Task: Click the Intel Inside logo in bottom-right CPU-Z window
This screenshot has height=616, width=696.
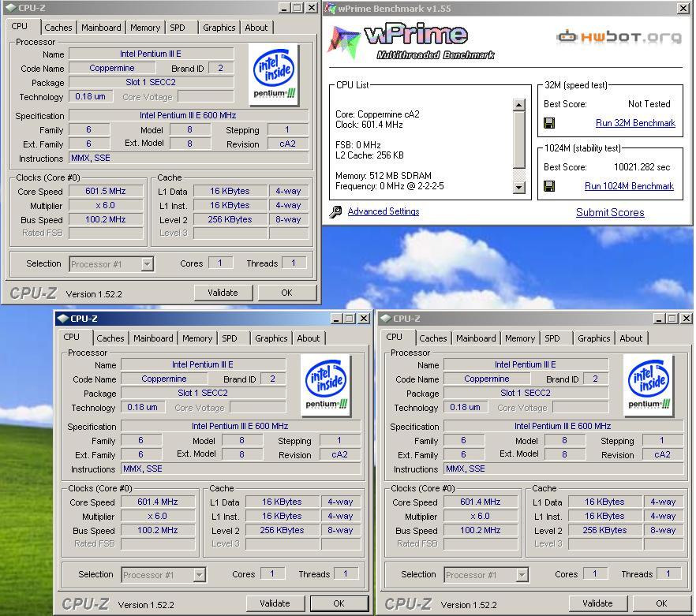Action: 649,385
